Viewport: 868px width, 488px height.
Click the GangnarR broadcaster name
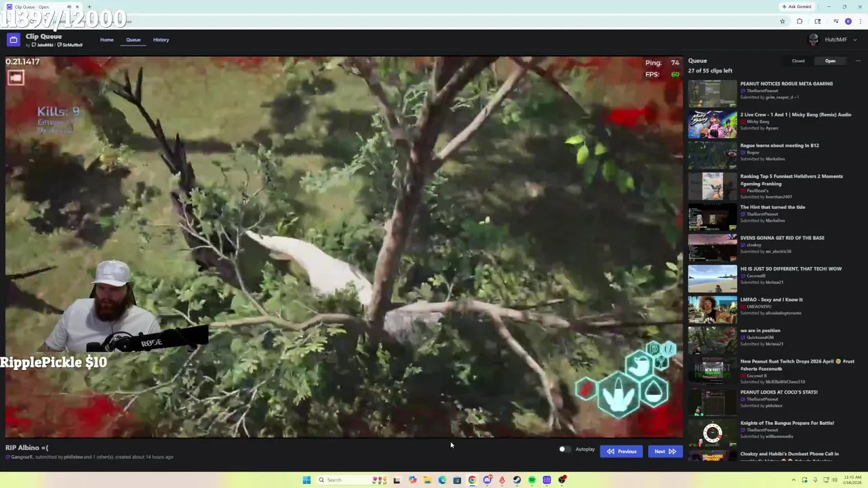(22, 457)
